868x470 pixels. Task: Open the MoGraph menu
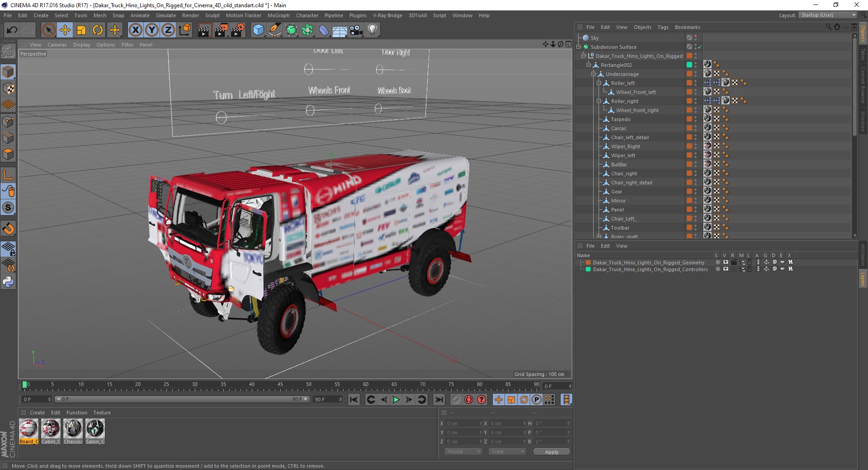pyautogui.click(x=278, y=15)
